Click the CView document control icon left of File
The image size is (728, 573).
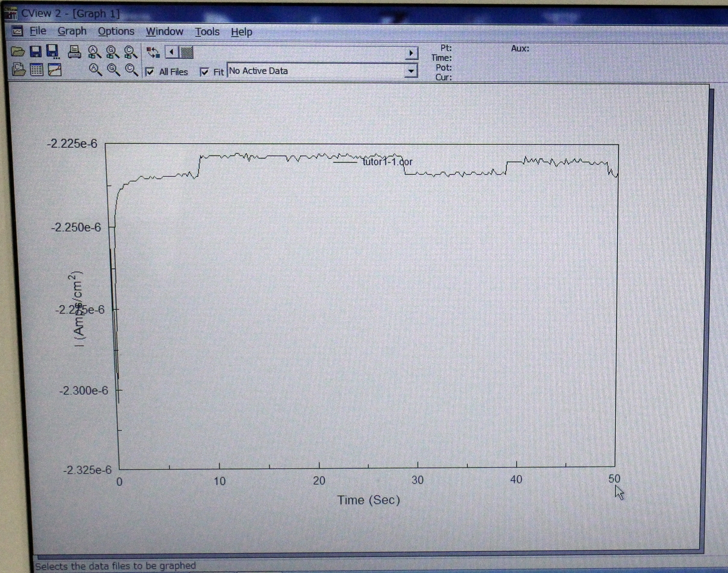tap(17, 31)
